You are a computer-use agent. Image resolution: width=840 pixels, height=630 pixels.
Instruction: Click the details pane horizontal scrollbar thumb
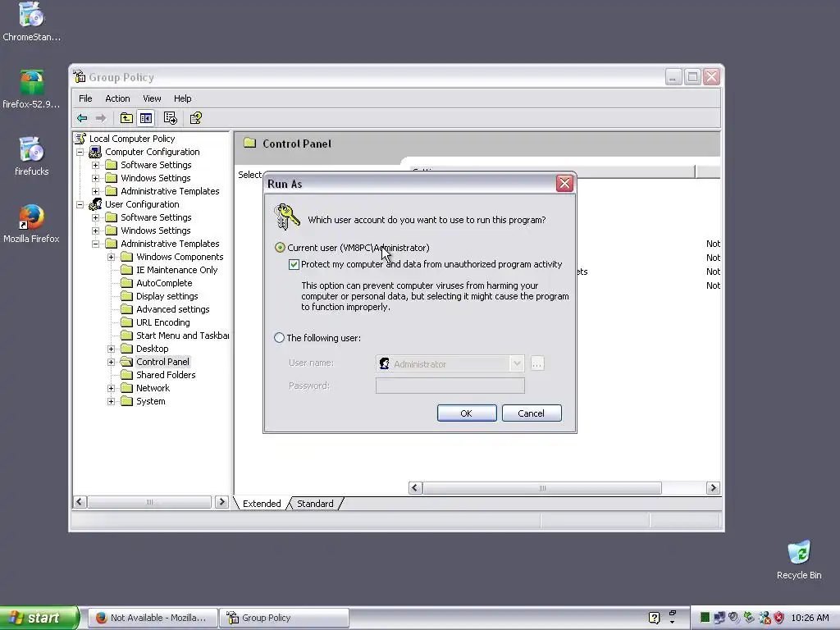(542, 488)
